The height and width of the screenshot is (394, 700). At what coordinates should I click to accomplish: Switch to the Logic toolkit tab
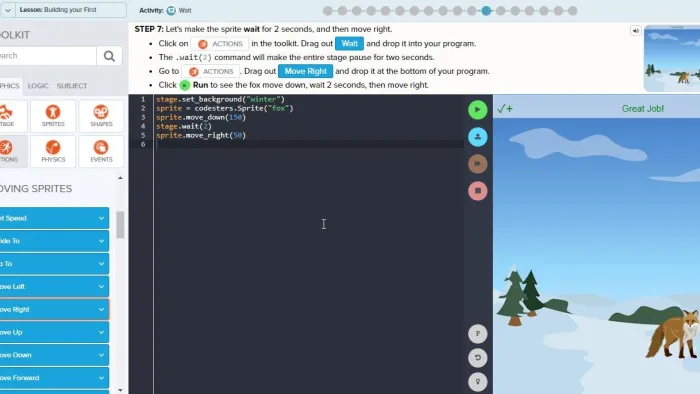[38, 86]
